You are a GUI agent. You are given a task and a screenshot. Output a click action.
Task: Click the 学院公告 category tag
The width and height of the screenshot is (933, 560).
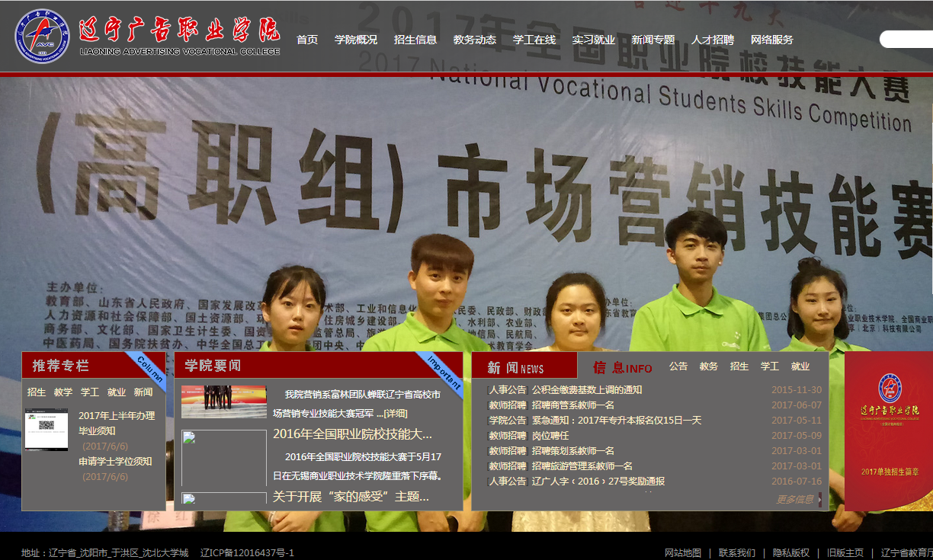508,421
